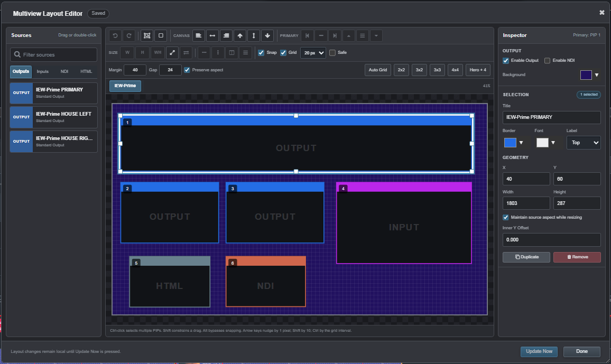The image size is (611, 364).
Task: Click the select-all frame icon in toolbar
Action: point(147,35)
